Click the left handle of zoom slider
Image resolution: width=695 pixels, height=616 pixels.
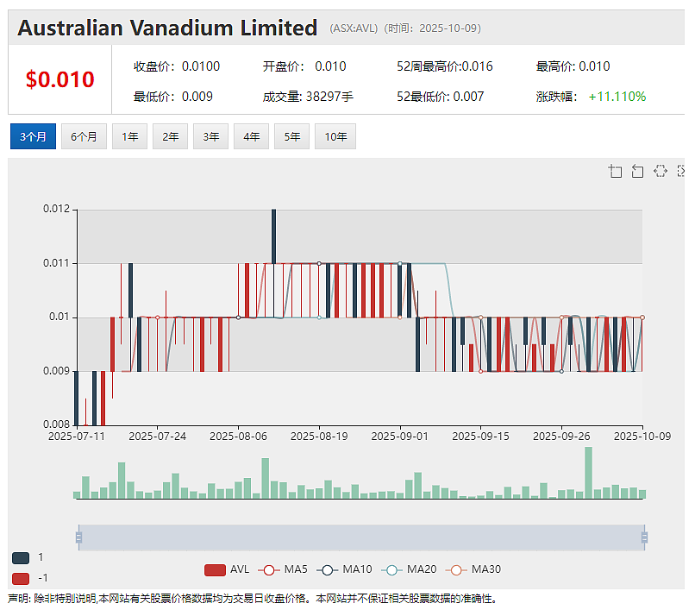[78, 537]
